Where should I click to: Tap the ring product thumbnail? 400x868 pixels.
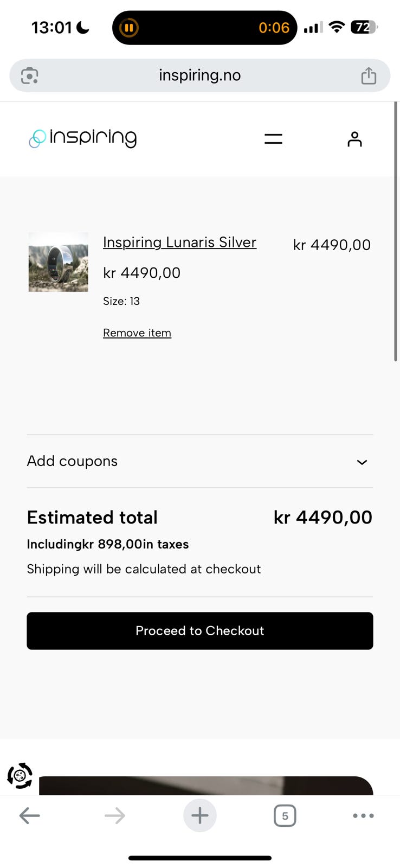click(59, 262)
